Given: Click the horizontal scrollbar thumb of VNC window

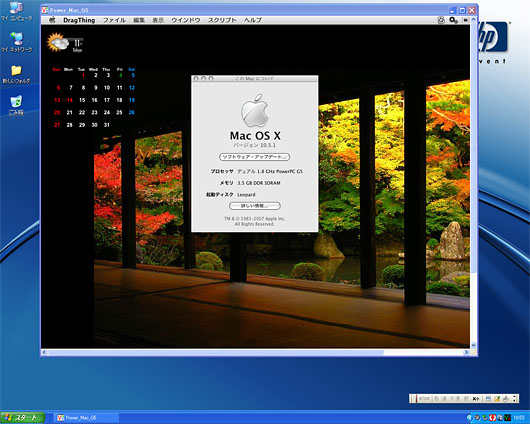Looking at the screenshot, I should (216, 352).
